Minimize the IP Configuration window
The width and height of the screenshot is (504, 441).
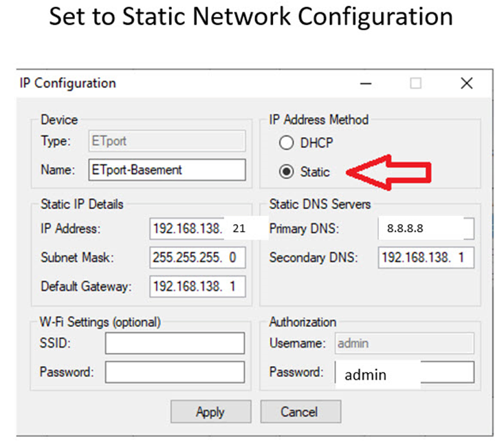(x=366, y=83)
